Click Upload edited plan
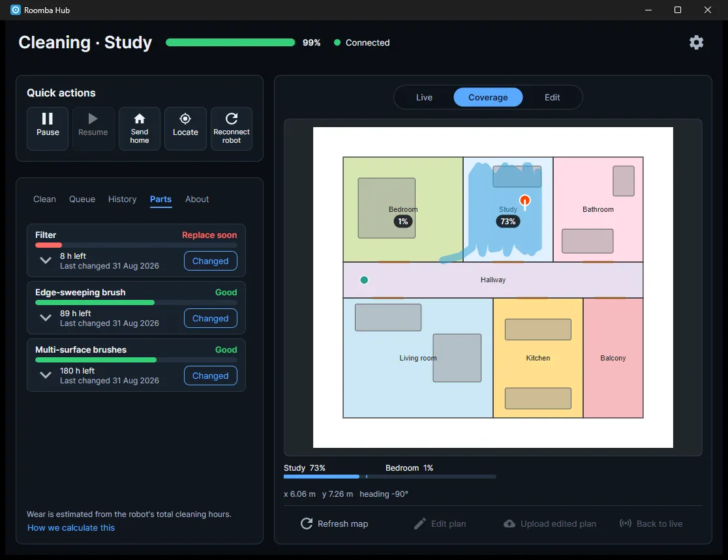 tap(550, 523)
